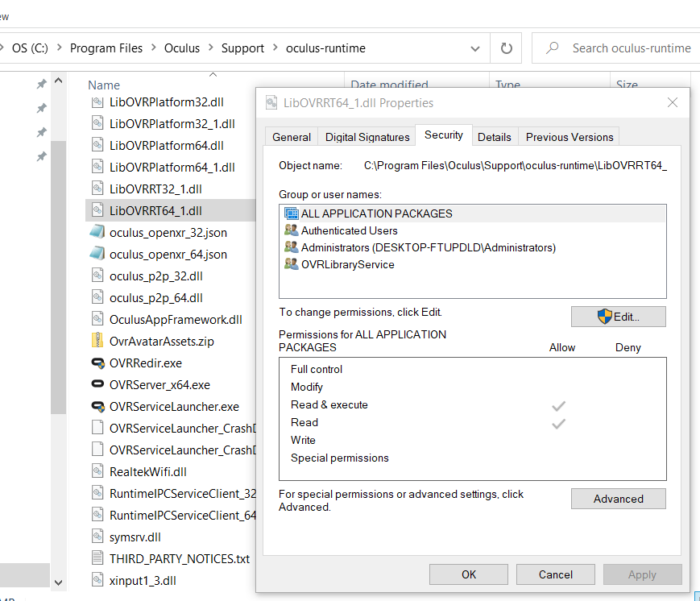Screen dimensions: 700x601
Task: Click the LibOVRPlatform64_1.dll file icon
Action: tap(97, 167)
